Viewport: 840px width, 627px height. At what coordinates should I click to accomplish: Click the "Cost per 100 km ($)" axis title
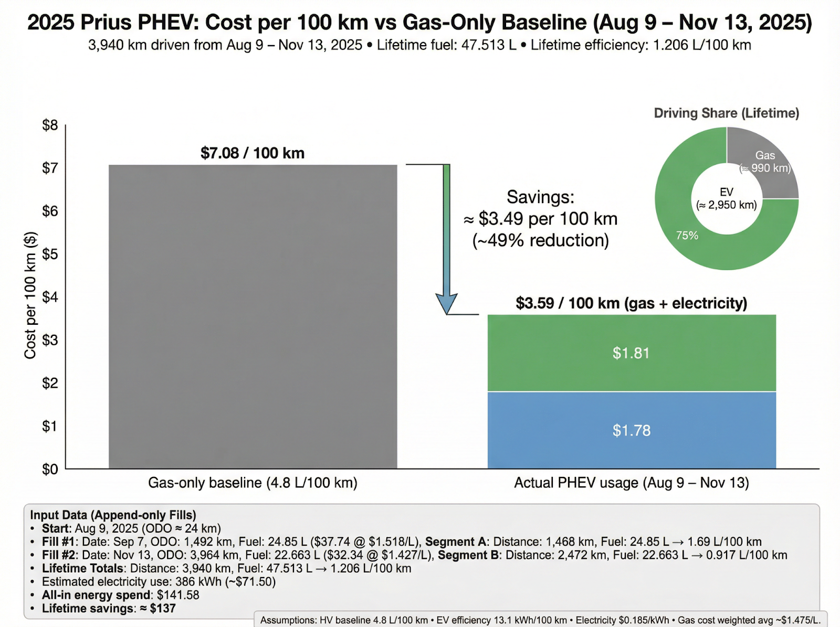pyautogui.click(x=30, y=295)
